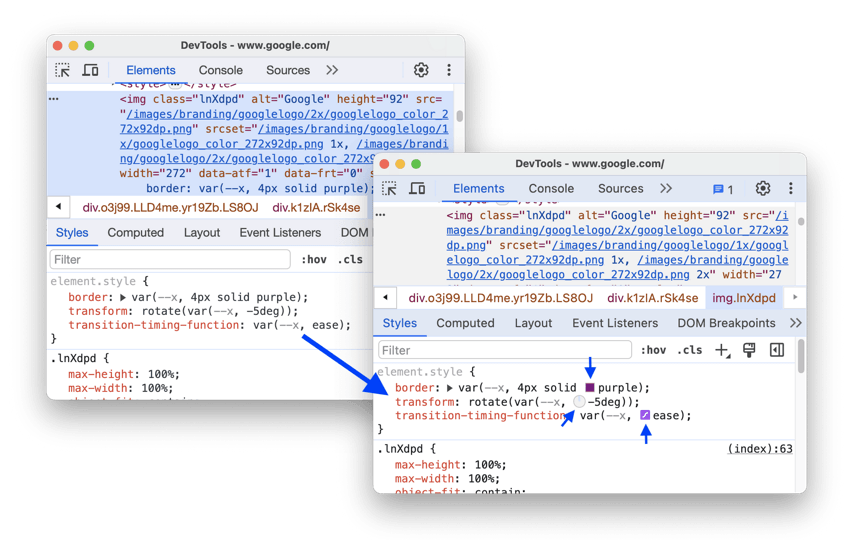Open Layout tab in back window
856x540 pixels.
click(201, 233)
